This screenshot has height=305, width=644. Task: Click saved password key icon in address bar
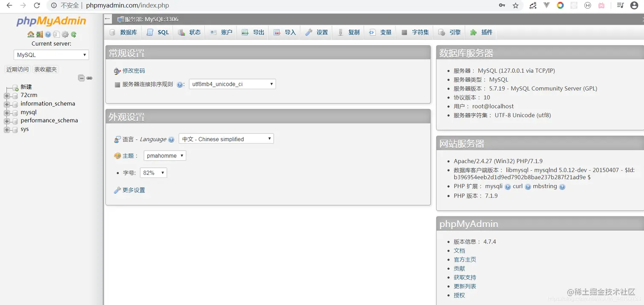coord(502,6)
